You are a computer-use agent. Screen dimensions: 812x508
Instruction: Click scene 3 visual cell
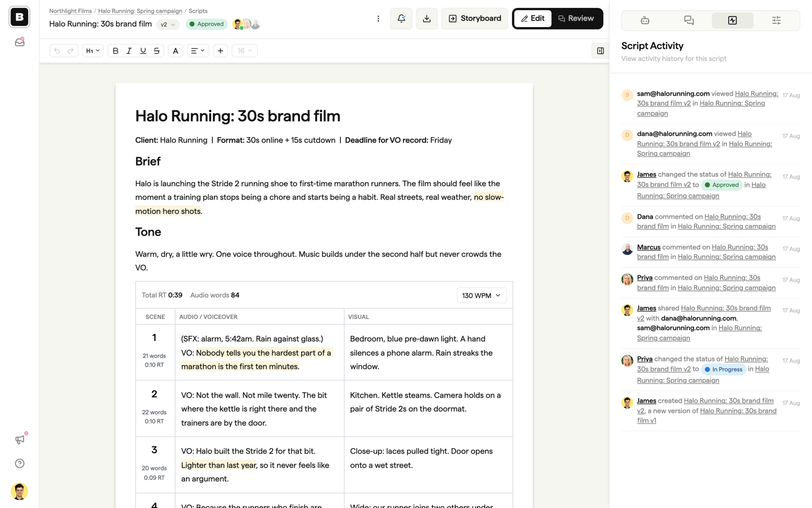point(428,465)
